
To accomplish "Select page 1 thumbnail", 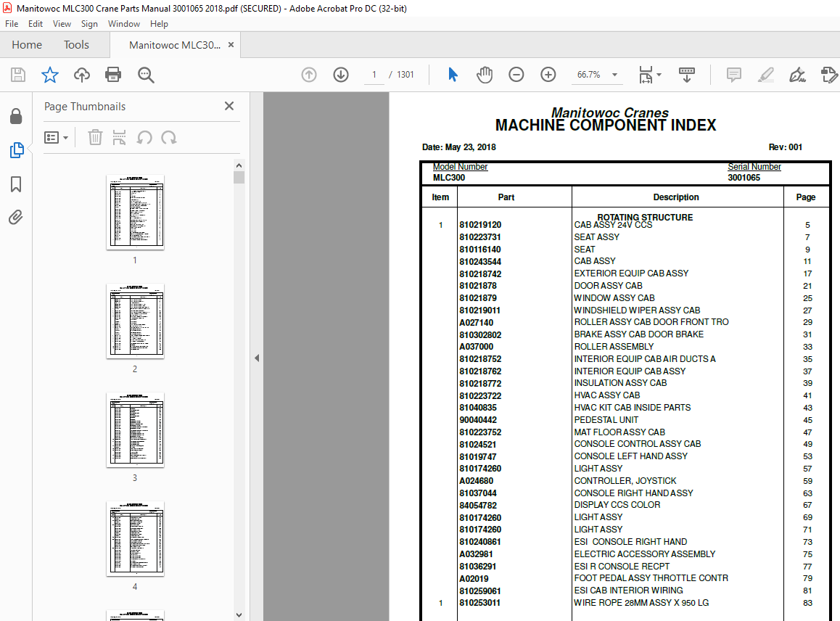I will click(135, 212).
